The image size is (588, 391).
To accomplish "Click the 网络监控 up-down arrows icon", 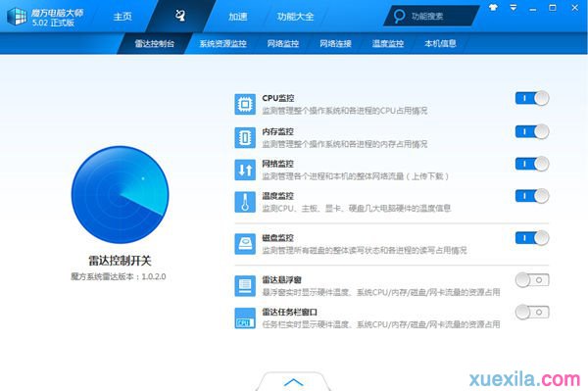I will click(245, 170).
